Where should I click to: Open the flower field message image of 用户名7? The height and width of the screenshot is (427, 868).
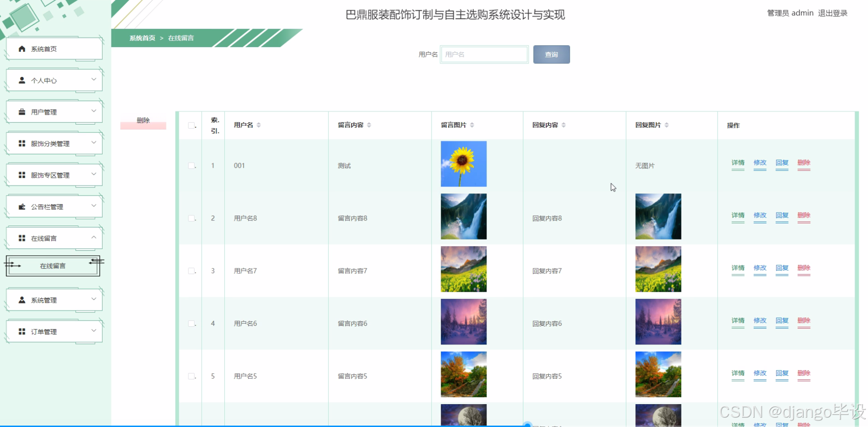[x=464, y=269]
